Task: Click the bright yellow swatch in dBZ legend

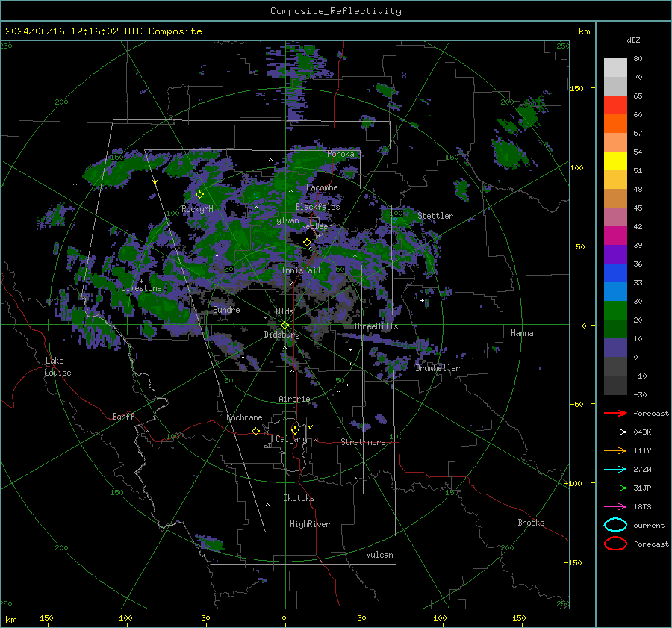Action: 615,161
